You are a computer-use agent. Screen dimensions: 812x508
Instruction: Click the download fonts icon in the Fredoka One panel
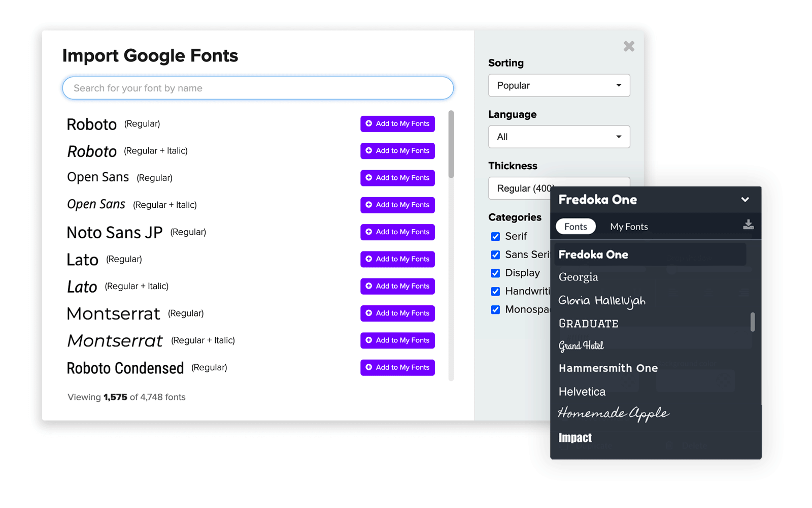tap(748, 226)
